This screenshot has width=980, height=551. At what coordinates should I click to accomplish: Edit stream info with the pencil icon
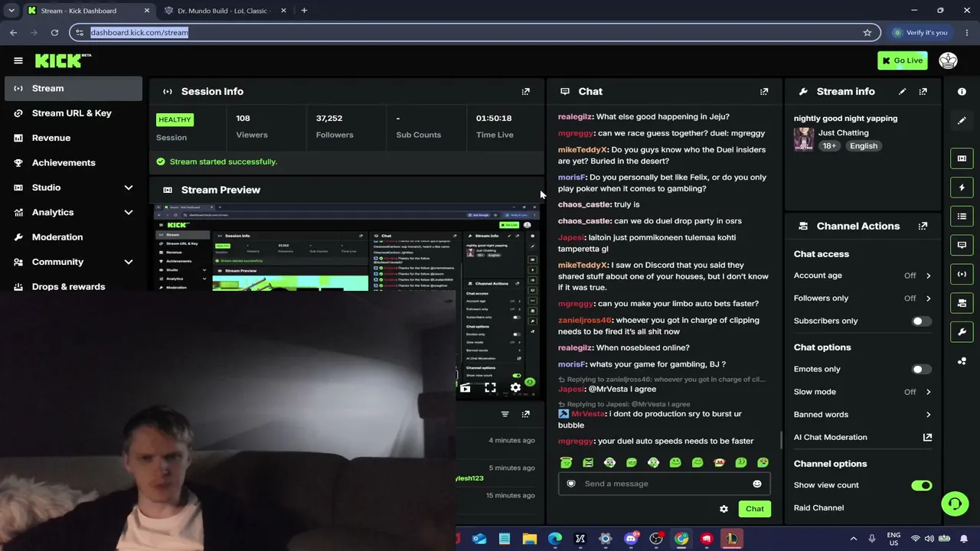point(902,92)
